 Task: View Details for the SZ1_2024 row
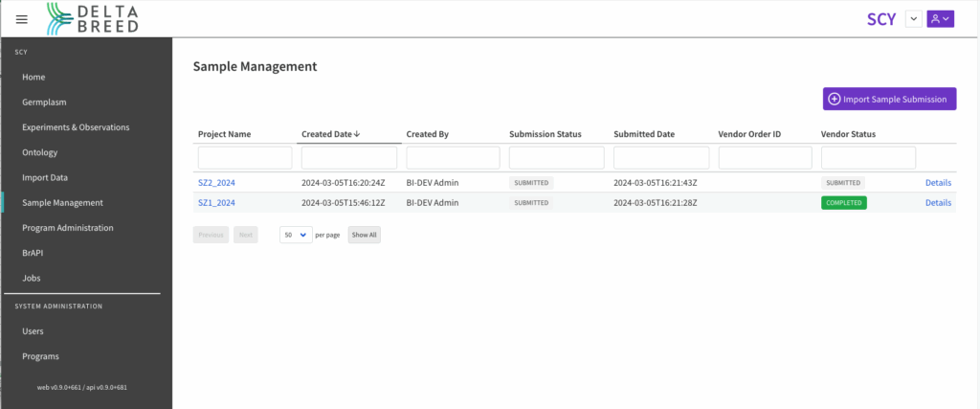pyautogui.click(x=937, y=203)
